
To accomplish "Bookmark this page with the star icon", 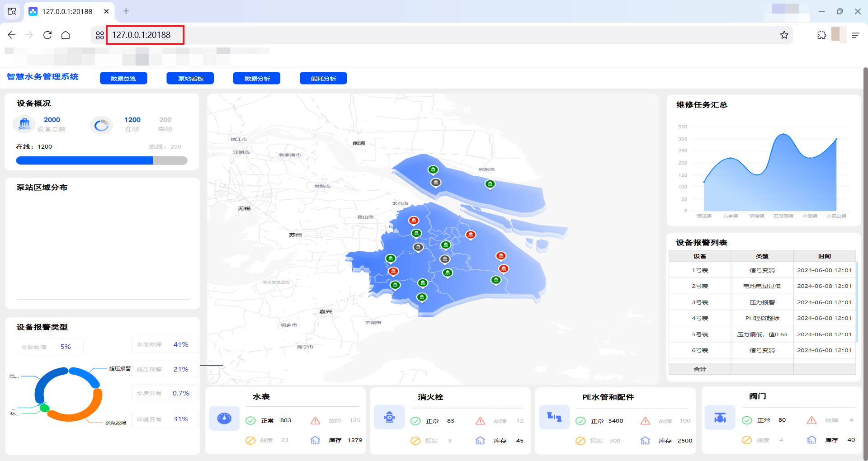I will [x=784, y=35].
